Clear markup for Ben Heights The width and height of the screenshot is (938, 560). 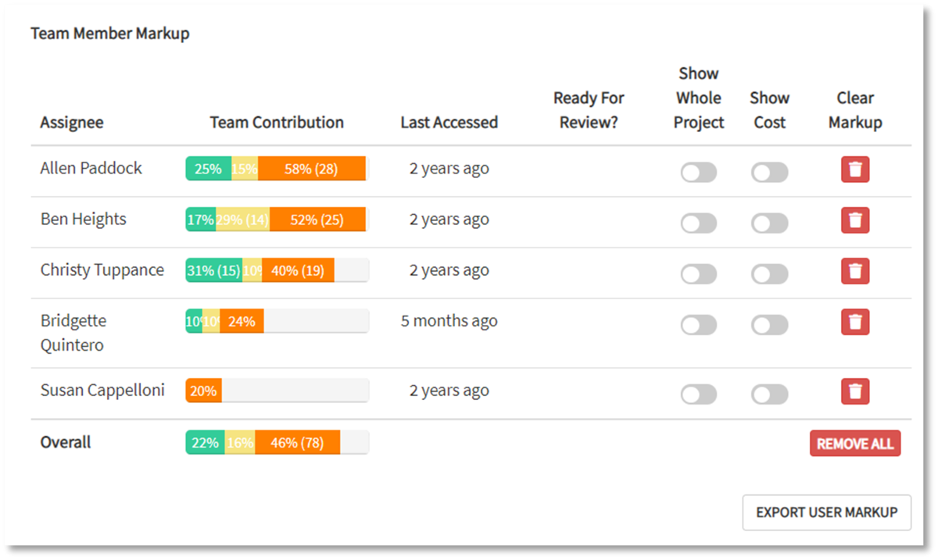(x=855, y=220)
